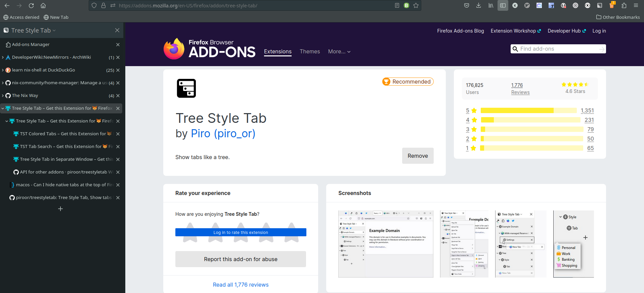Image resolution: width=644 pixels, height=293 pixels.
Task: Click the green B extension icon in address bar
Action: 406,5
